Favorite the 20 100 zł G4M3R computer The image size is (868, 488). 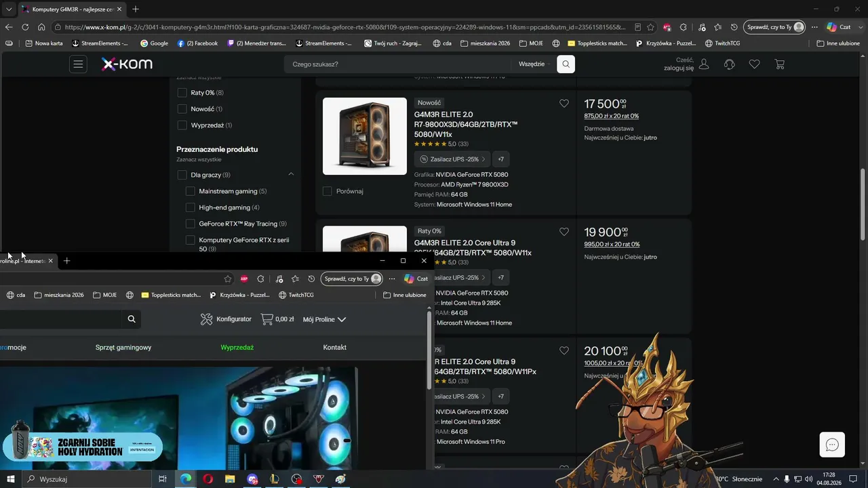[x=564, y=350]
